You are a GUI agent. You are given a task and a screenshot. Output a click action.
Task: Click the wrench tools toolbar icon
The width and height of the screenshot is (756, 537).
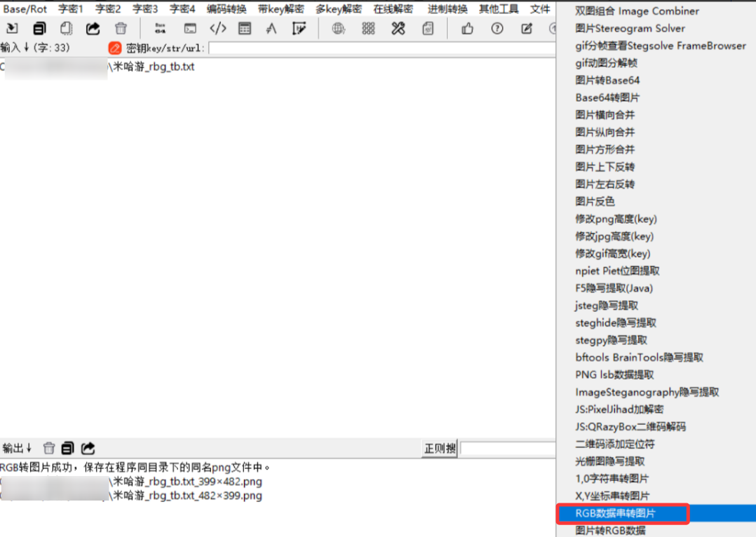398,29
